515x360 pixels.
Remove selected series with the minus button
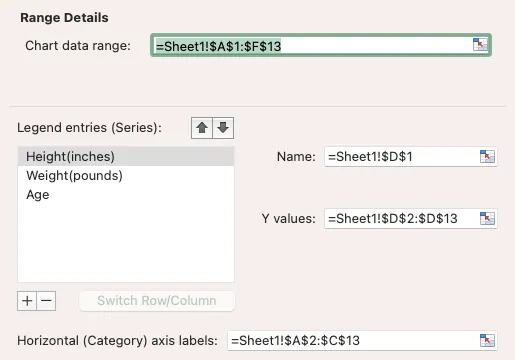(x=46, y=301)
